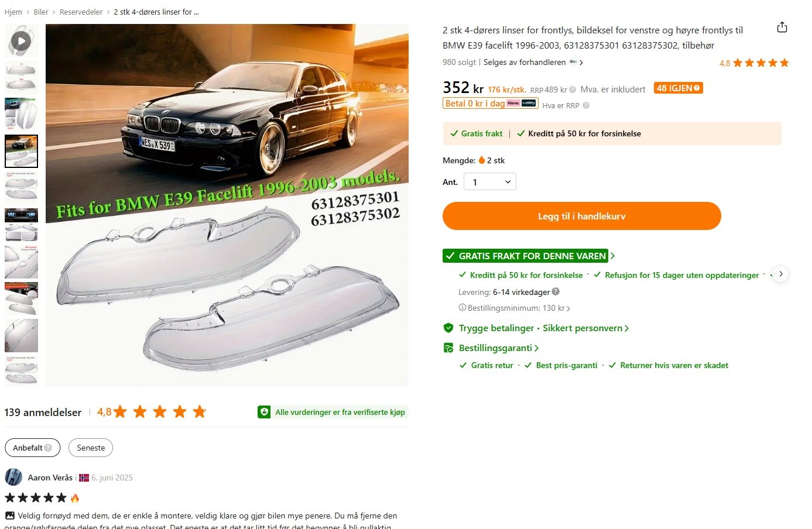
Task: Click the share icon near product title
Action: click(782, 28)
